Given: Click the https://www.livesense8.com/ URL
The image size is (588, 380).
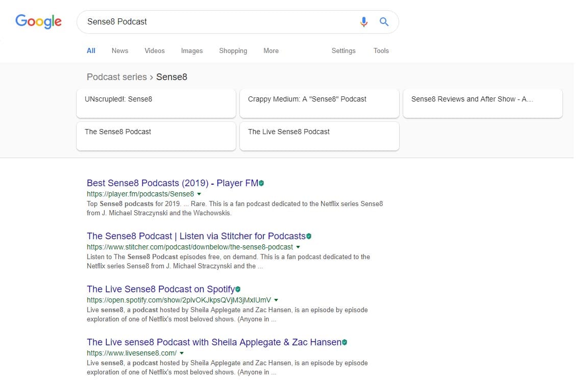Looking at the screenshot, I should pos(132,353).
